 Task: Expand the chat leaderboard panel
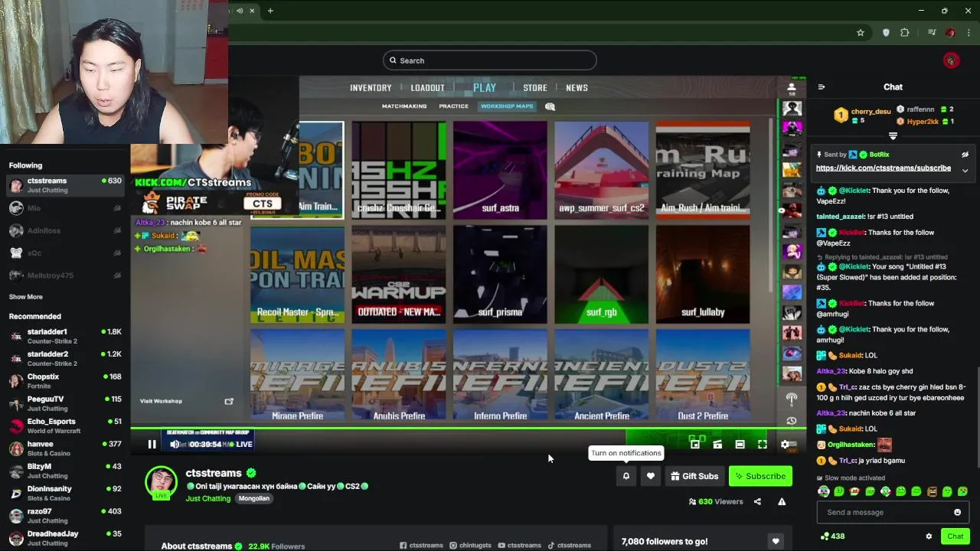(x=893, y=135)
